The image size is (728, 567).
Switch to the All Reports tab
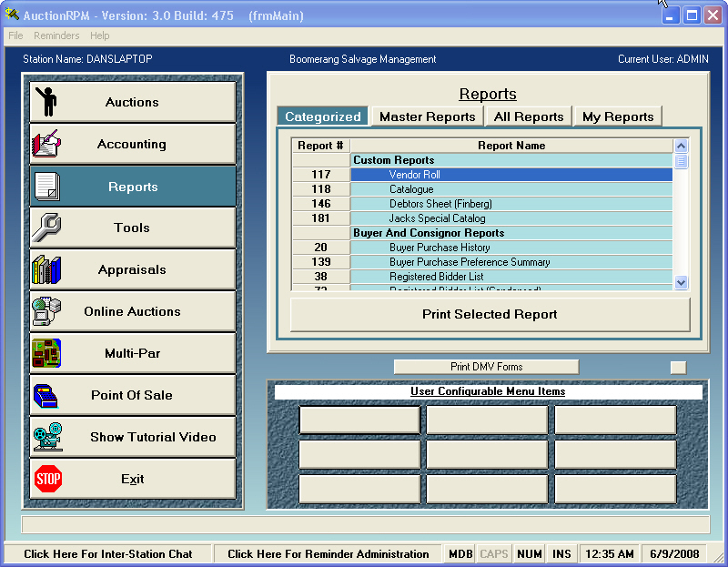(x=529, y=116)
